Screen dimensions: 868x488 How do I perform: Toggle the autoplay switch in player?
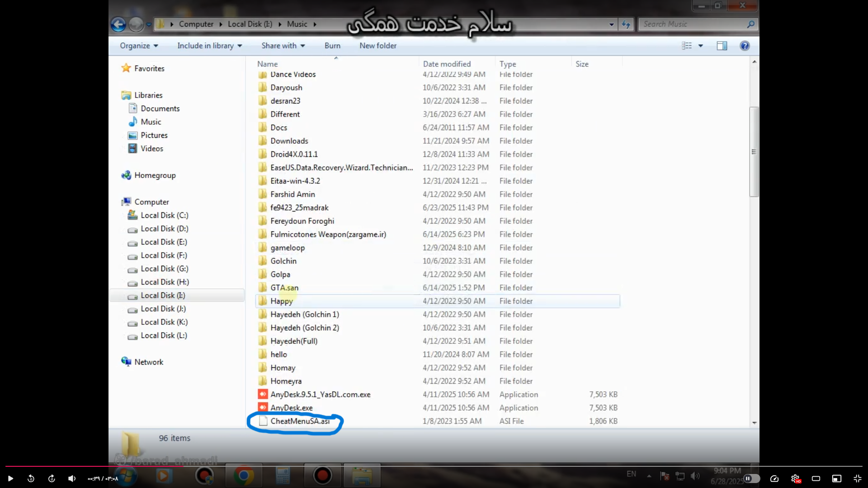click(751, 479)
